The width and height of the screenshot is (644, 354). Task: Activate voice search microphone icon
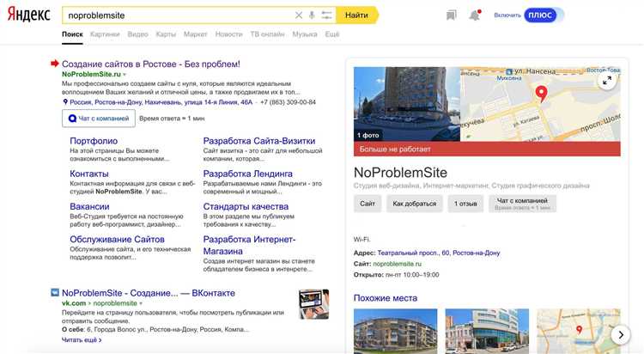[312, 15]
